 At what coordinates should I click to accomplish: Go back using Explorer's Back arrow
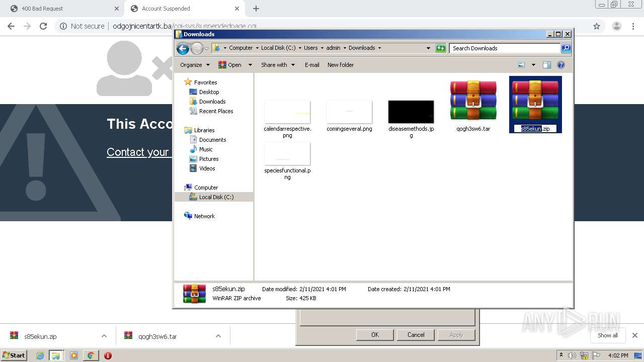pyautogui.click(x=183, y=48)
